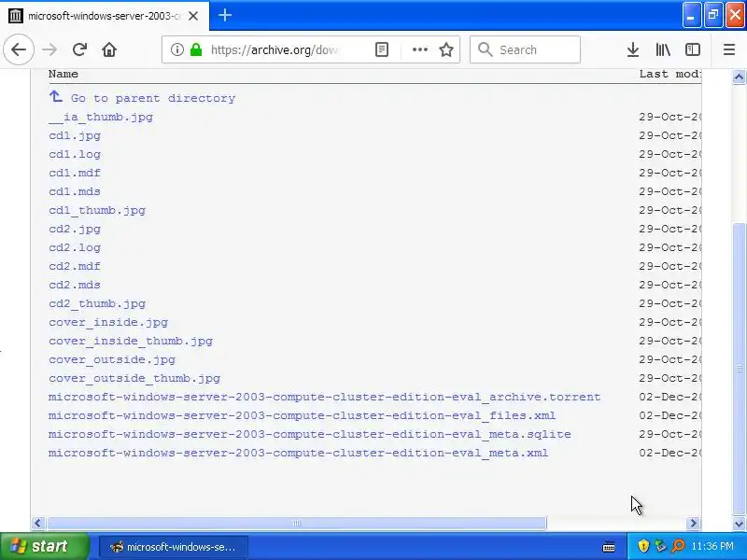747x560 pixels.
Task: Open the cd2.jpg file link
Action: [x=75, y=229]
